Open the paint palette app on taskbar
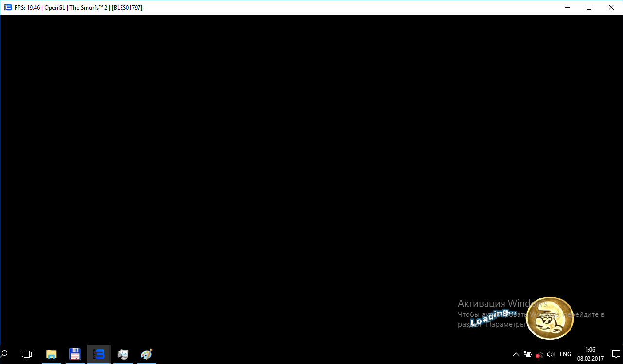 coord(146,354)
